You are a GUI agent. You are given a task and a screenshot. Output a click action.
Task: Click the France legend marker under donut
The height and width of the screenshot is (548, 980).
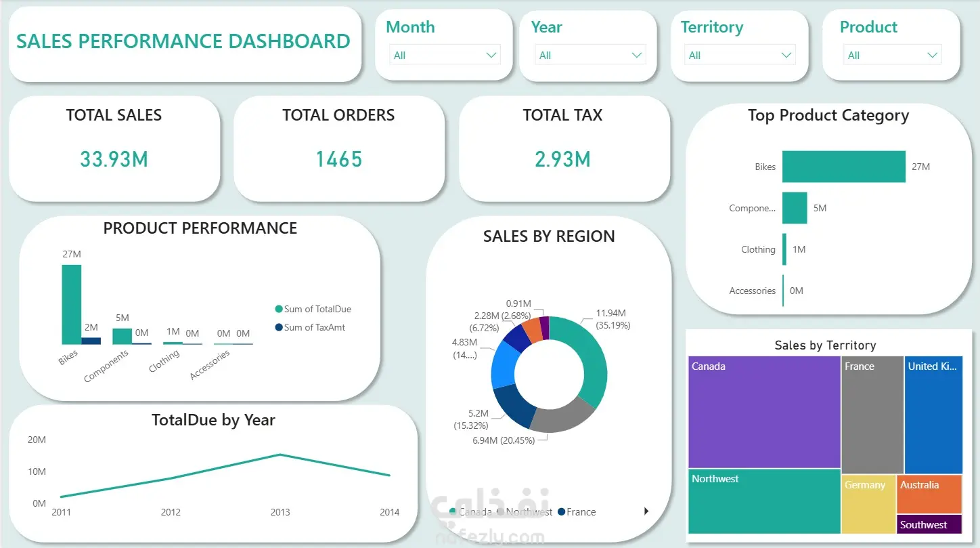[x=561, y=512]
